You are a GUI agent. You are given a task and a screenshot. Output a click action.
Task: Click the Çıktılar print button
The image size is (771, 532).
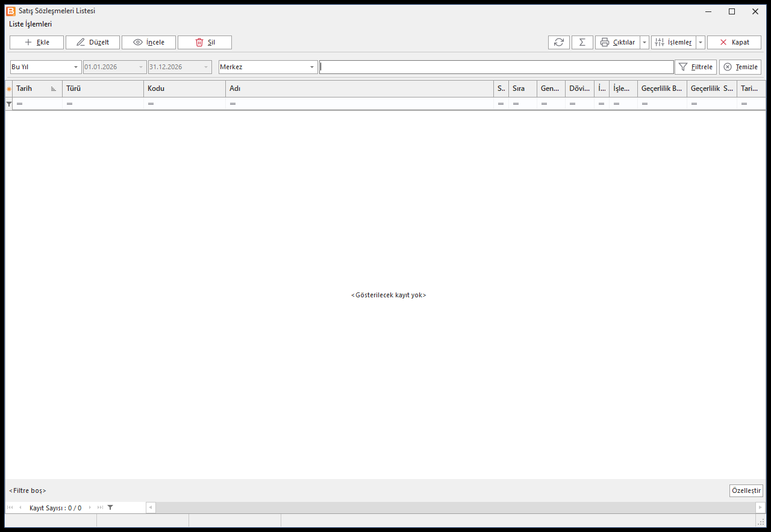(617, 42)
